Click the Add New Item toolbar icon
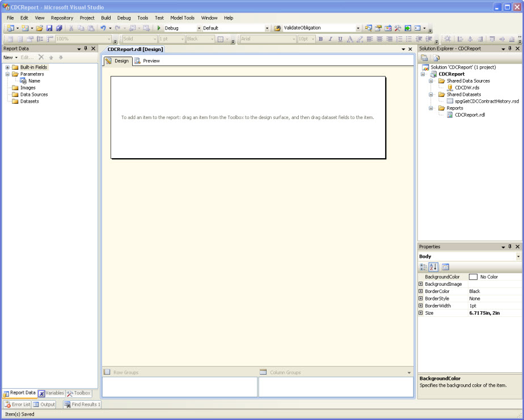This screenshot has width=524, height=420. click(x=25, y=28)
